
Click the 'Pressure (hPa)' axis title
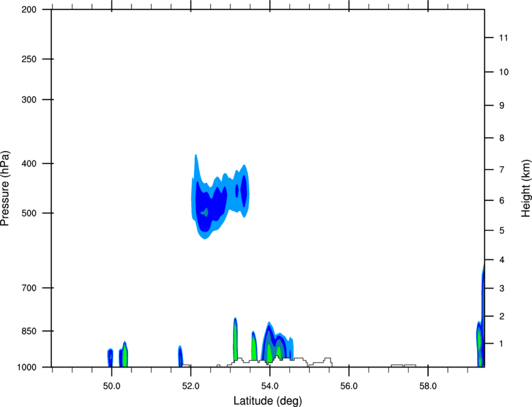point(5,188)
